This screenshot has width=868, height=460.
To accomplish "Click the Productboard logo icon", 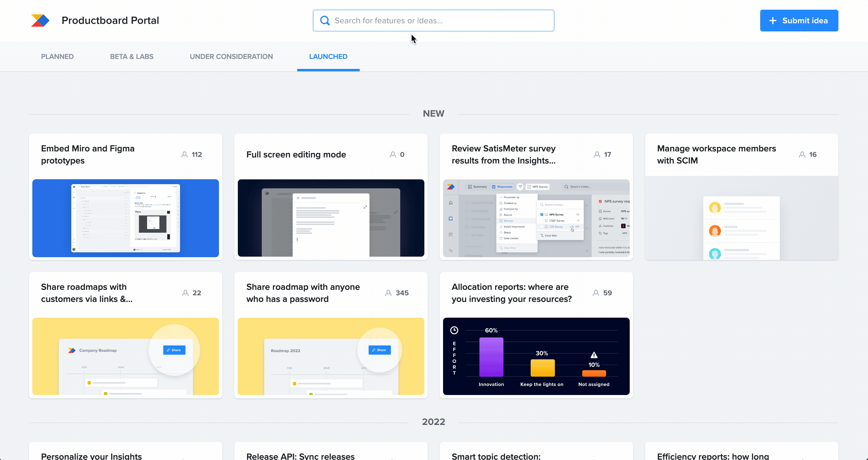I will click(x=40, y=20).
